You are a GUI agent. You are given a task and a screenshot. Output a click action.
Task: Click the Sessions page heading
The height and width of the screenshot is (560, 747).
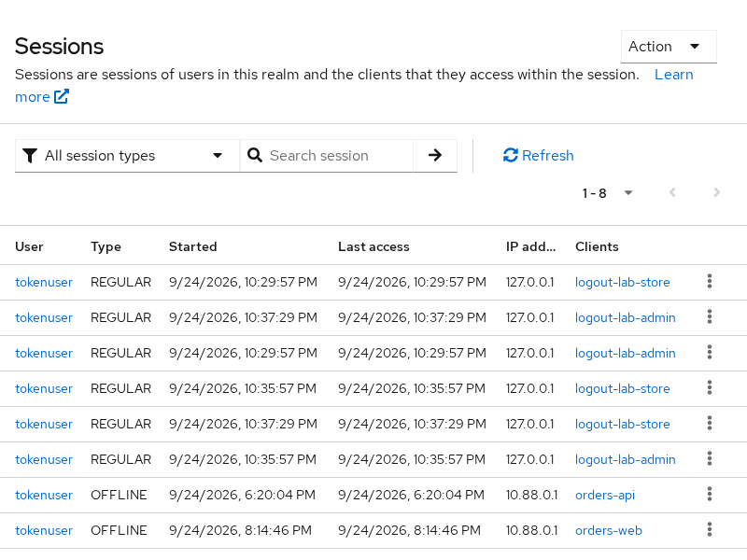(x=59, y=46)
